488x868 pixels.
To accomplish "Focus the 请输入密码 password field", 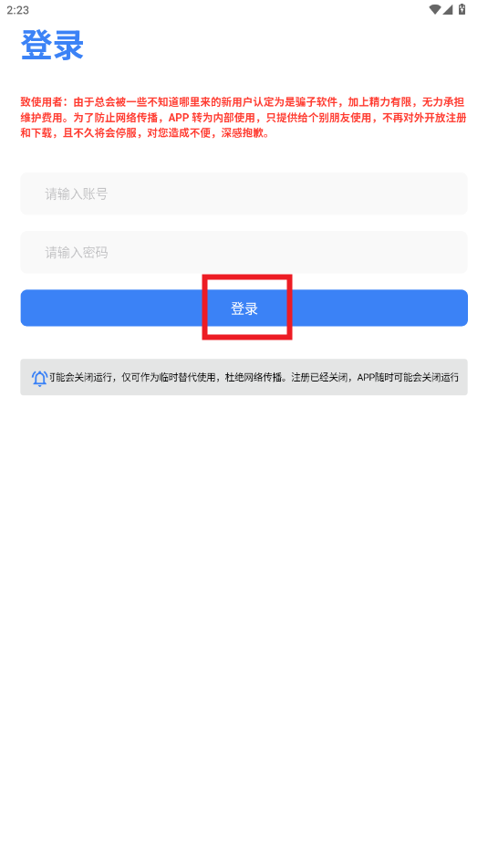I will coord(244,253).
